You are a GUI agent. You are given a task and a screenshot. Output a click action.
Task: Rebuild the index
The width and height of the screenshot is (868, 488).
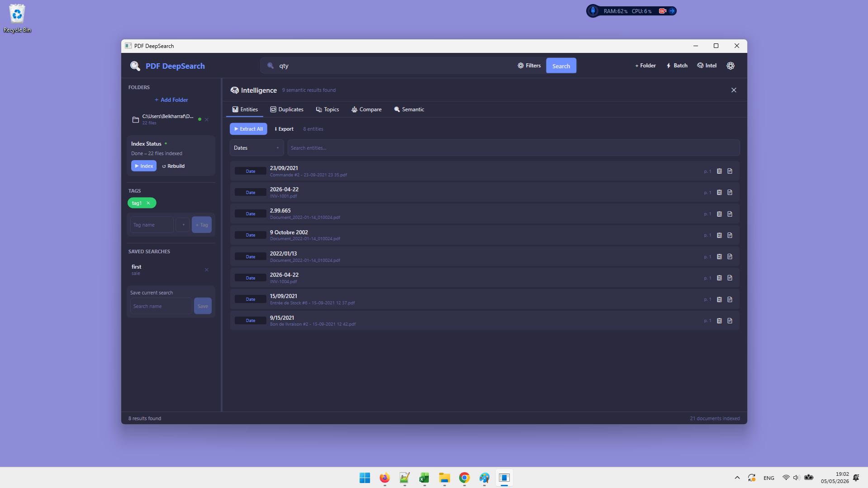(x=173, y=166)
